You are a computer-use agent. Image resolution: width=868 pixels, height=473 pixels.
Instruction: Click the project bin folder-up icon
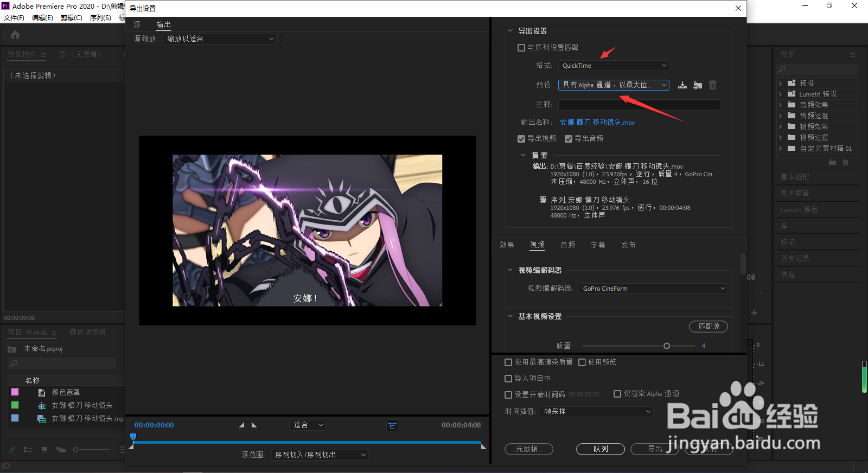12,349
